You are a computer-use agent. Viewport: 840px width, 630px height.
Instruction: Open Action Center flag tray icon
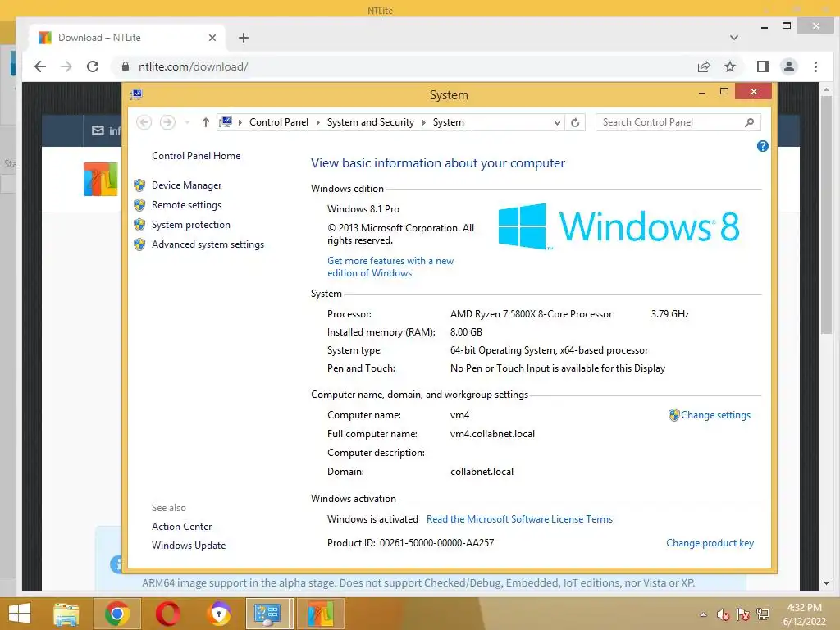pos(742,614)
